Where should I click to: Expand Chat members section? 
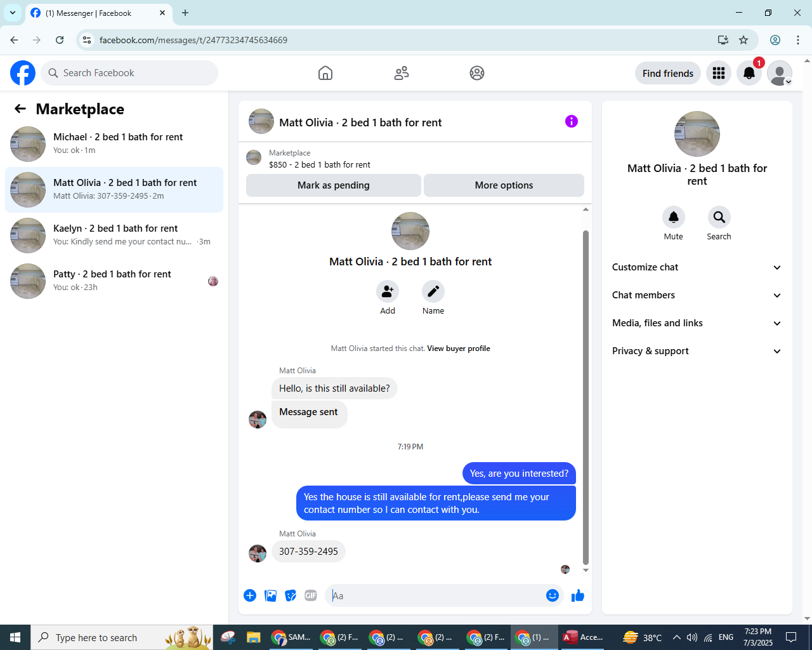tap(697, 295)
